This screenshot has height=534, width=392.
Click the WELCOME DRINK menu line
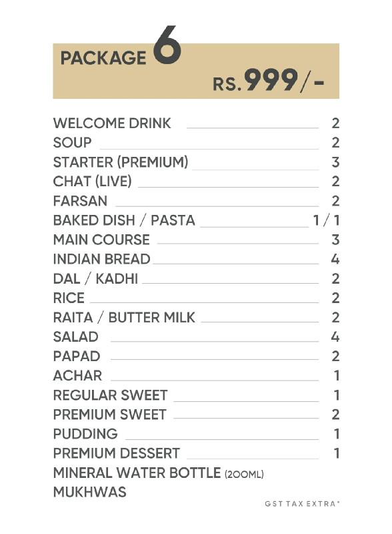click(196, 123)
